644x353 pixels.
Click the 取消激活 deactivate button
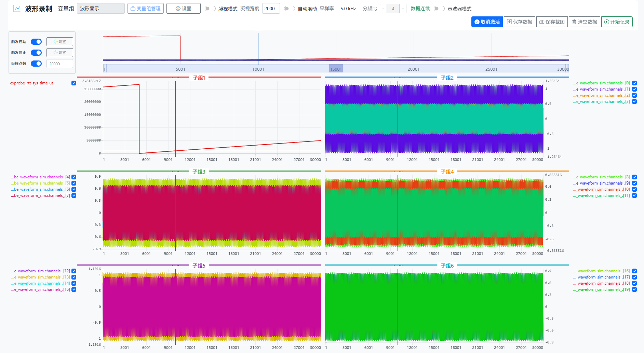point(487,22)
